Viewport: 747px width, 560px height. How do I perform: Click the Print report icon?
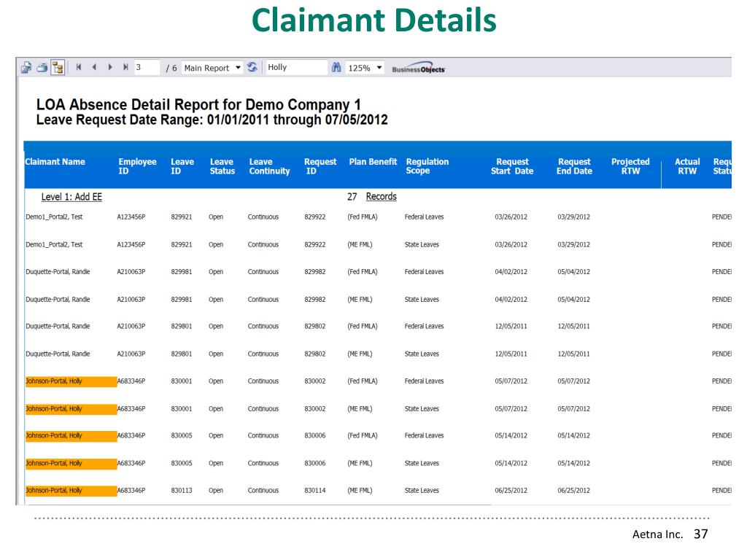tap(42, 68)
